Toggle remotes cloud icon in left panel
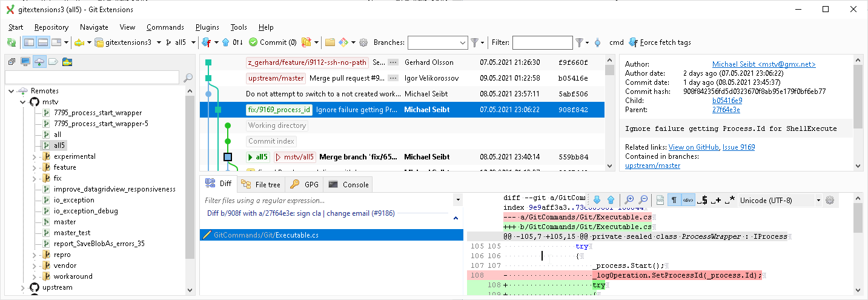Viewport: 868px width, 300px height. click(39, 61)
